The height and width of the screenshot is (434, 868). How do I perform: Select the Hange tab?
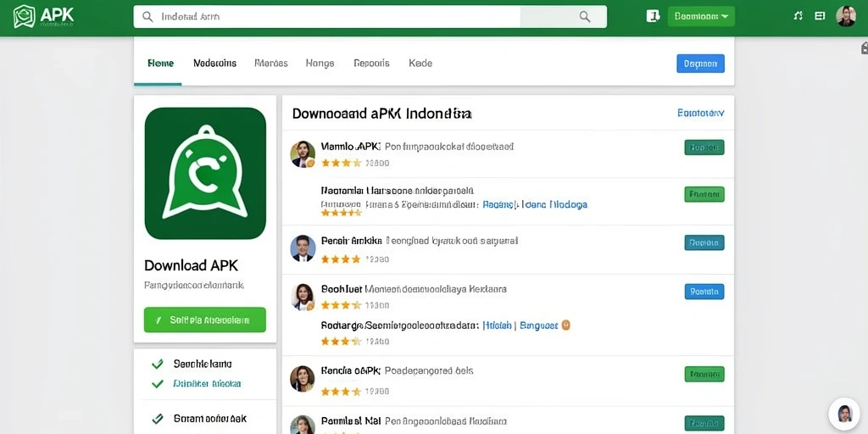[x=320, y=63]
